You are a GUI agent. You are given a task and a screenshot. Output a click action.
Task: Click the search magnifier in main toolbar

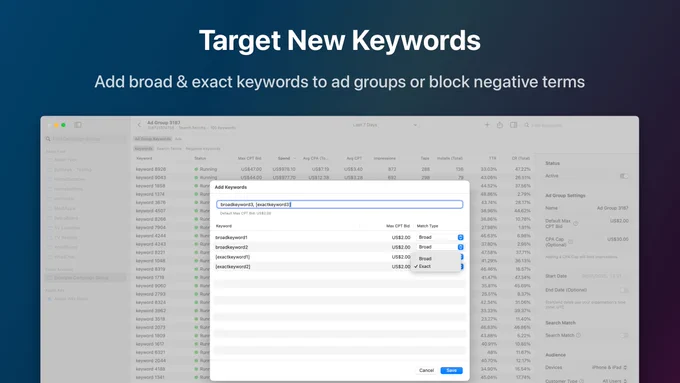526,125
